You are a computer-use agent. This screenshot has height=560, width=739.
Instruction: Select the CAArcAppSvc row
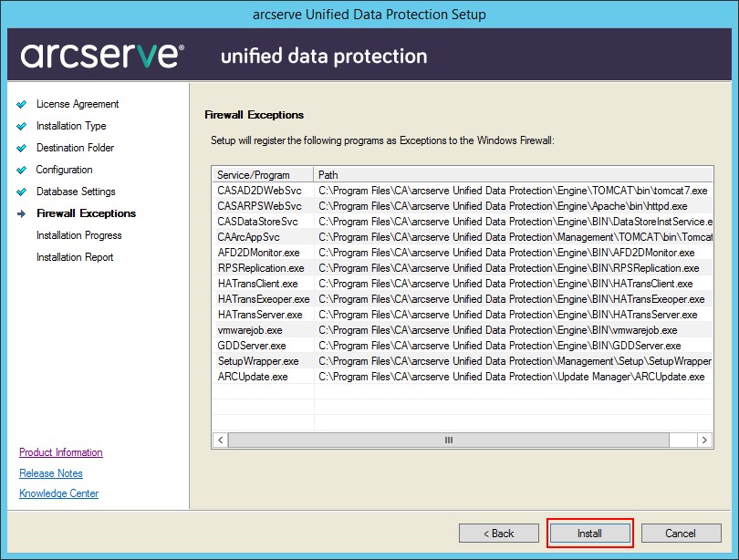tap(463, 237)
